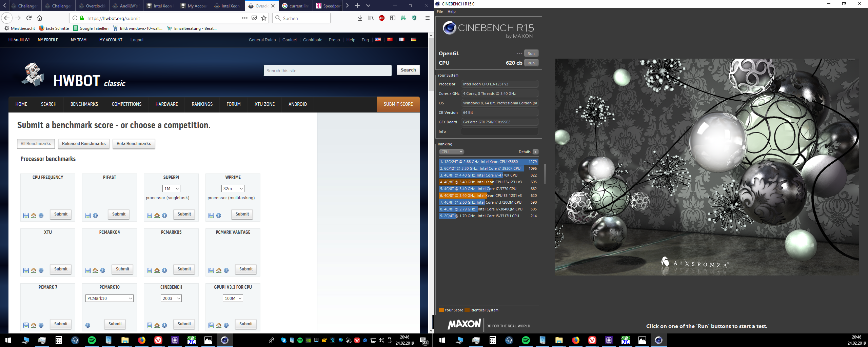Switch site language to French flag
Image resolution: width=868 pixels, height=347 pixels.
pos(402,40)
